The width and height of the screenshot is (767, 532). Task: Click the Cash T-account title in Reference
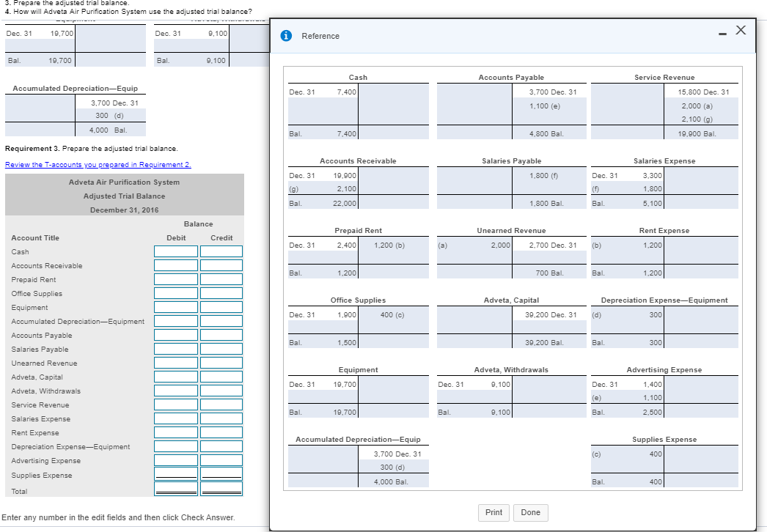pos(358,77)
